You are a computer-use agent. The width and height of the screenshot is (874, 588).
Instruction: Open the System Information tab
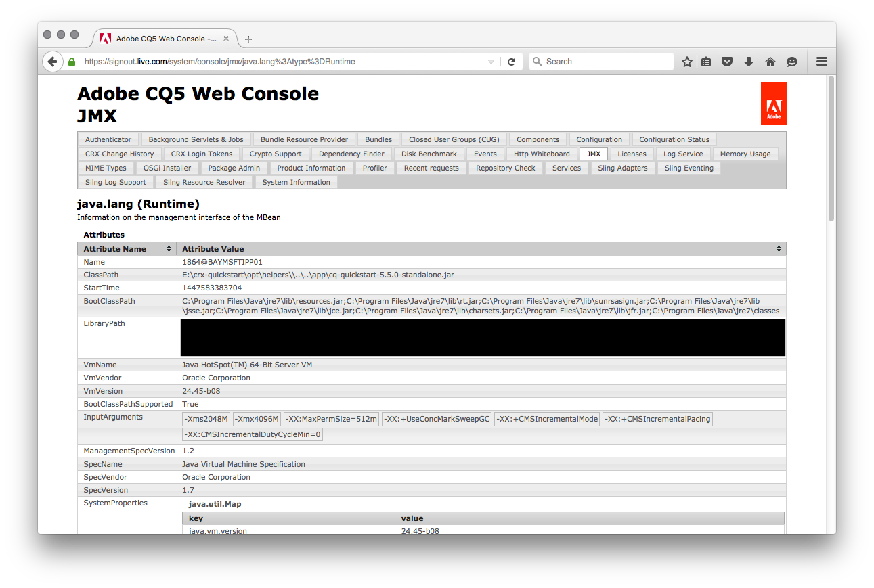pyautogui.click(x=296, y=182)
